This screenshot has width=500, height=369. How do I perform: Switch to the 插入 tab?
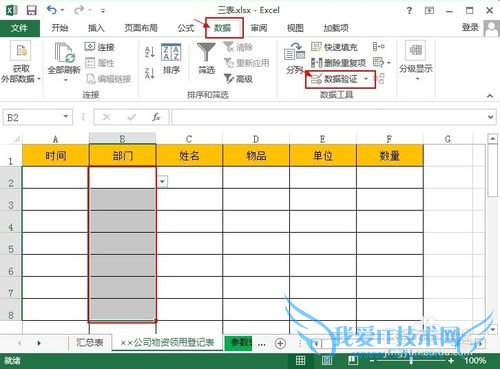click(x=96, y=28)
